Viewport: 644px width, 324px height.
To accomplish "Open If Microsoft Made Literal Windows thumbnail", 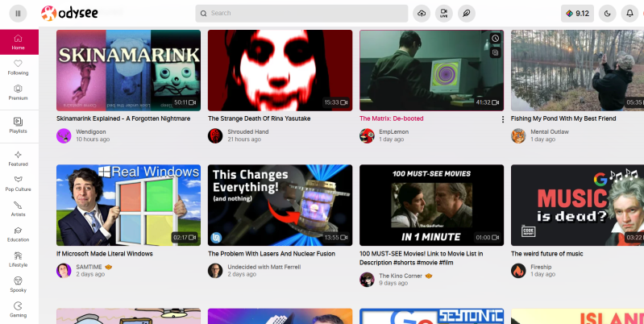I will click(x=128, y=206).
